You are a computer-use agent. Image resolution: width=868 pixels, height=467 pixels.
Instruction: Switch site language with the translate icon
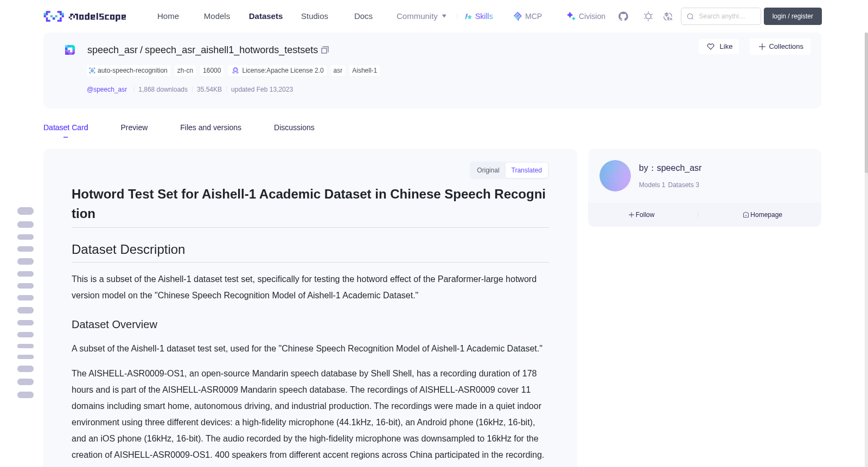[668, 16]
